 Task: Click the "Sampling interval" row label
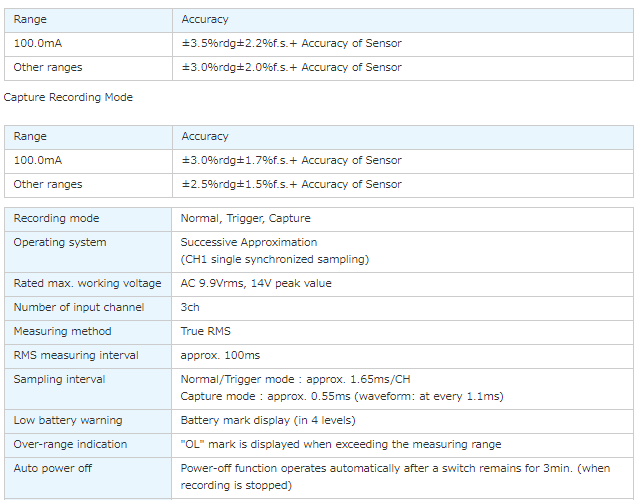(59, 379)
